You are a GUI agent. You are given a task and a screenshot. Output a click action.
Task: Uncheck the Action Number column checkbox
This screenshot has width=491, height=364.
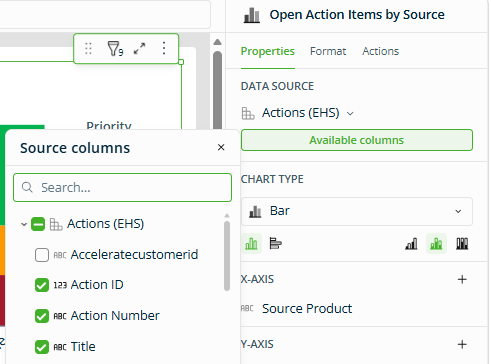click(x=42, y=316)
